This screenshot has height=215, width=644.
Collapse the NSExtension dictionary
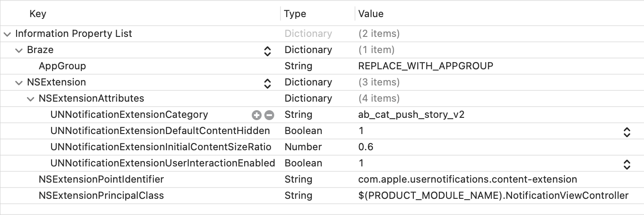tap(19, 82)
